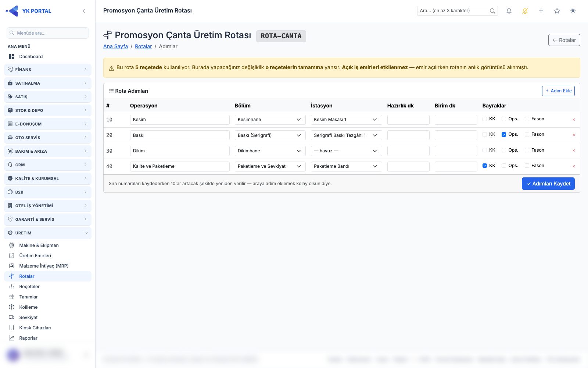Click the Adımları Kaydet button
This screenshot has width=588, height=368.
tap(548, 184)
